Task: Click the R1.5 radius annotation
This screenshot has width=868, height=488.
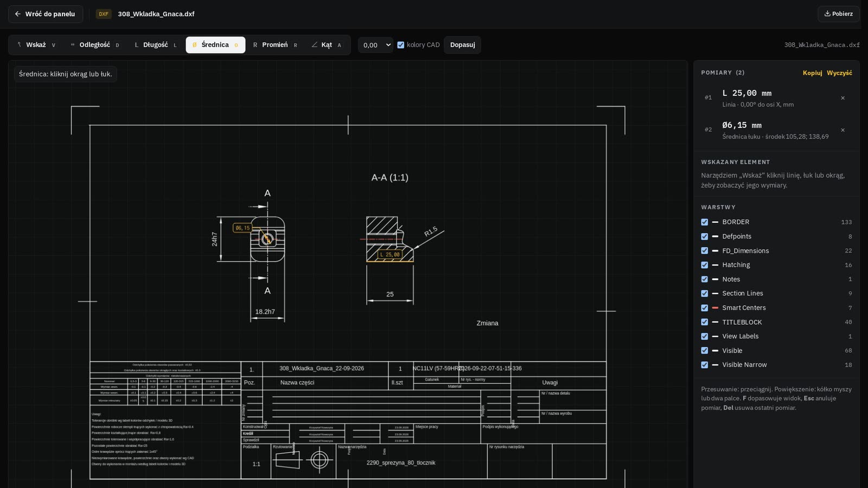Action: point(431,232)
